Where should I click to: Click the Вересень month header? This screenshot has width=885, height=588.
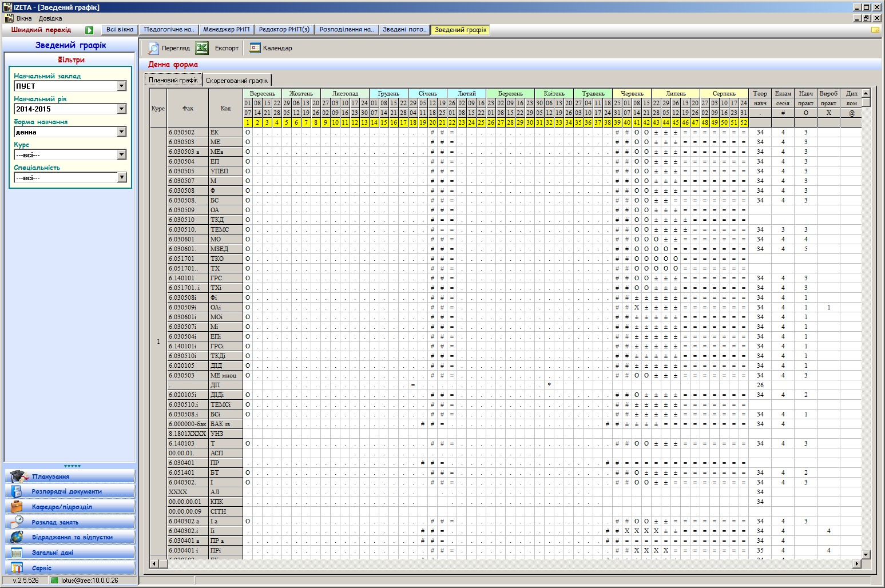tap(262, 93)
